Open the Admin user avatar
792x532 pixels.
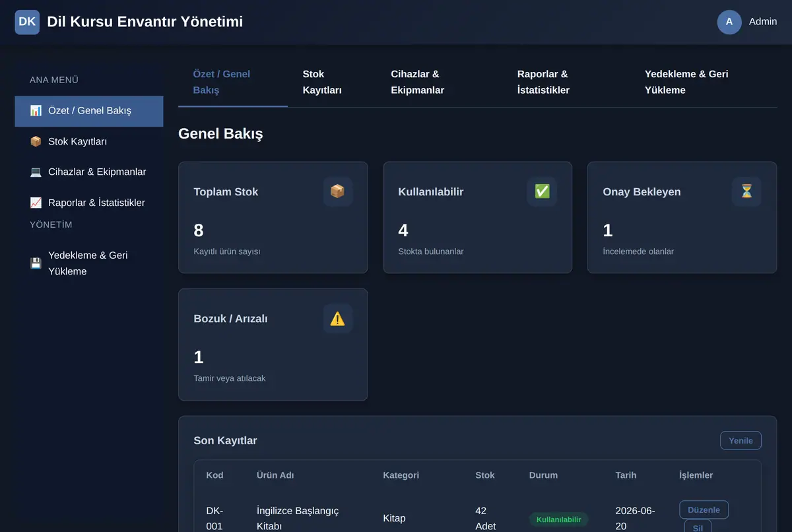(x=729, y=22)
